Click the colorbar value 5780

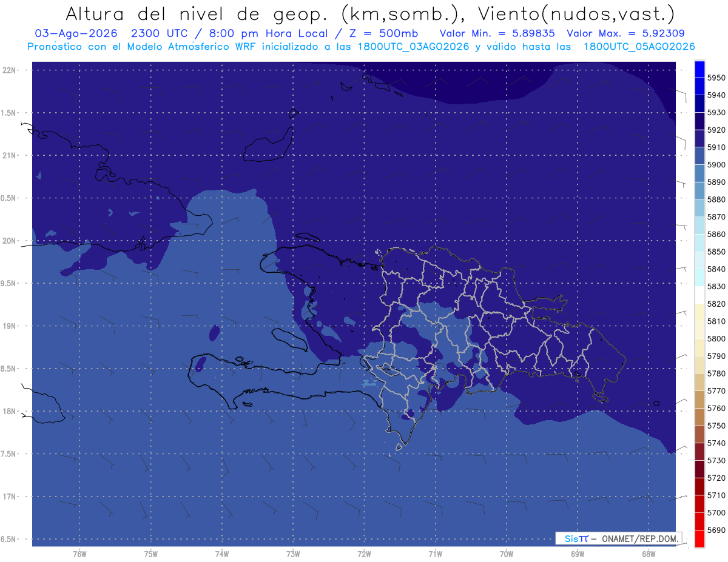point(716,373)
